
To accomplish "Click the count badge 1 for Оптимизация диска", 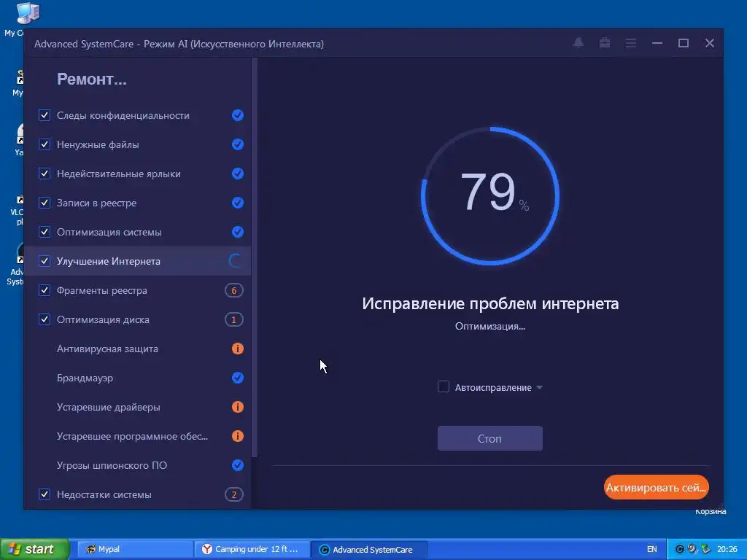I will coord(234,319).
